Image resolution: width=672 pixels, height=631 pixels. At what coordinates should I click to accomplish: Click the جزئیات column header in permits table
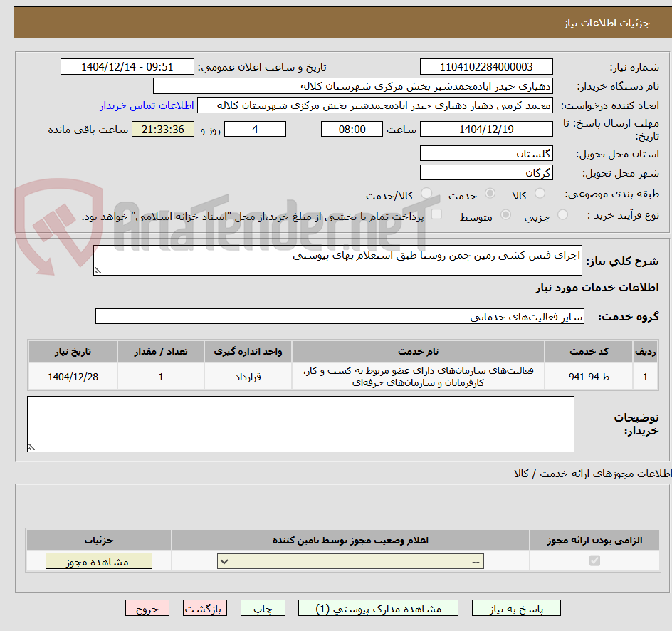[x=98, y=540]
